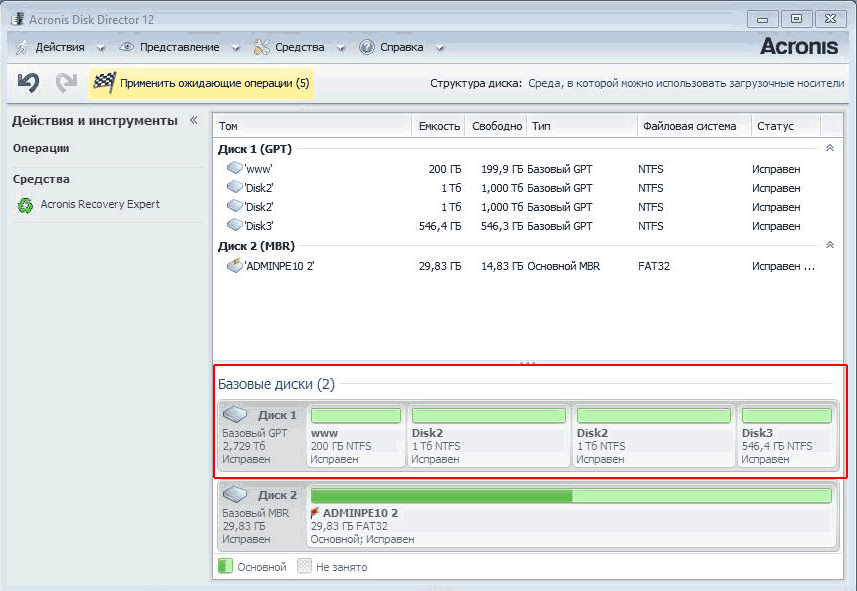Click the tools icon beside Средства
857x591 pixels.
(261, 48)
